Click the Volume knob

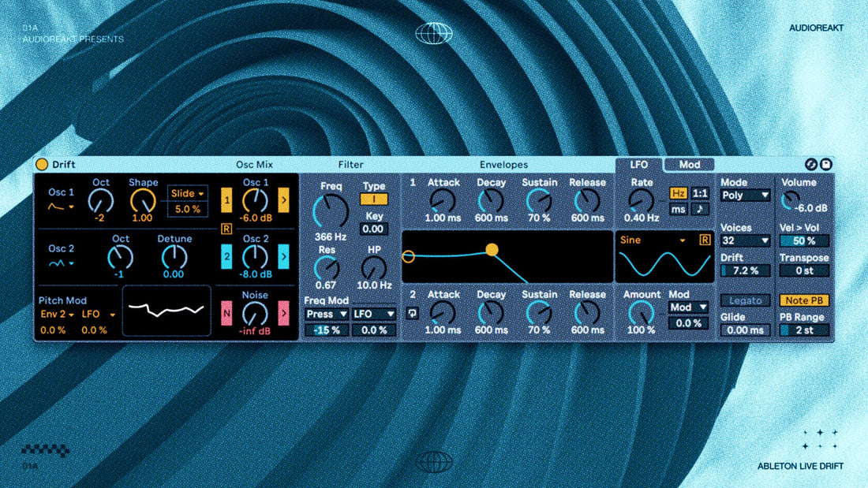[x=791, y=200]
